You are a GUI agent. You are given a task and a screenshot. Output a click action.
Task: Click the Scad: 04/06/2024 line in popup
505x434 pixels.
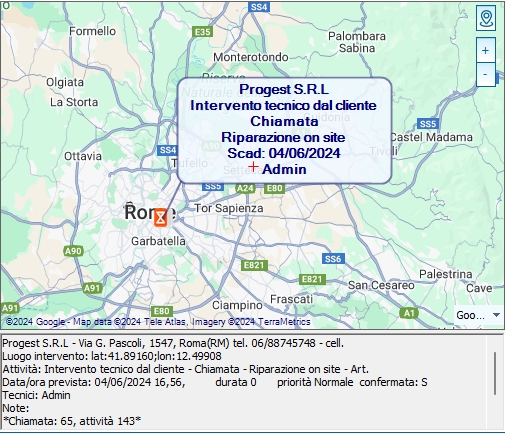284,153
